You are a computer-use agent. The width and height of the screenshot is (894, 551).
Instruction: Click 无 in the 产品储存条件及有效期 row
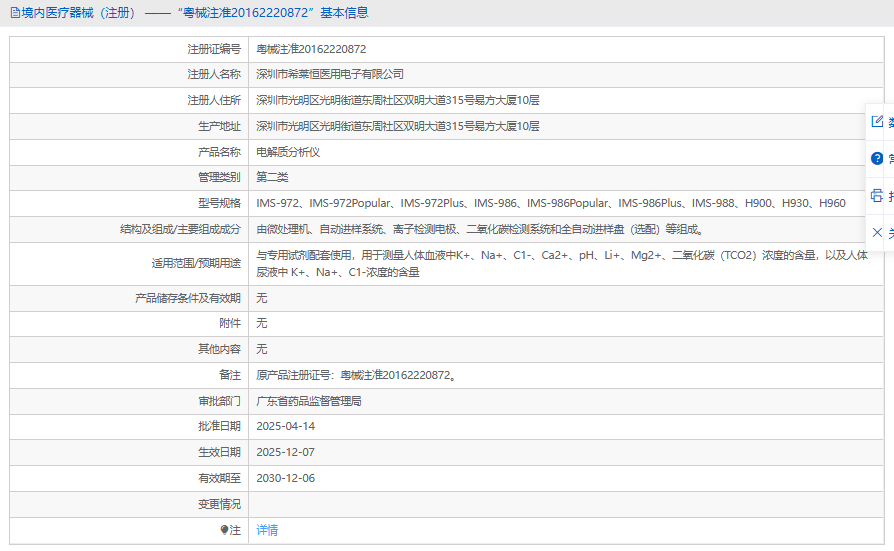261,298
